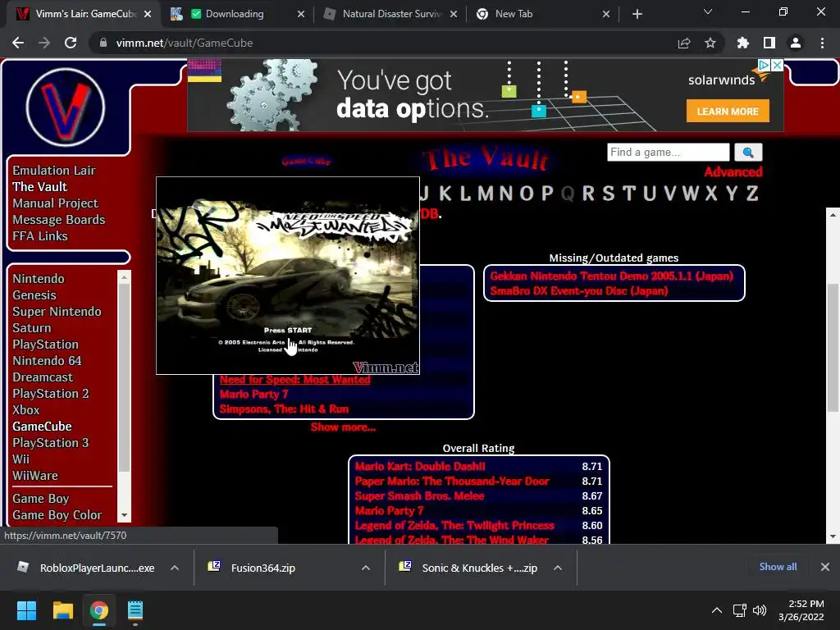Click the game search magnifier button
Screen dimensions: 840x630
(748, 153)
